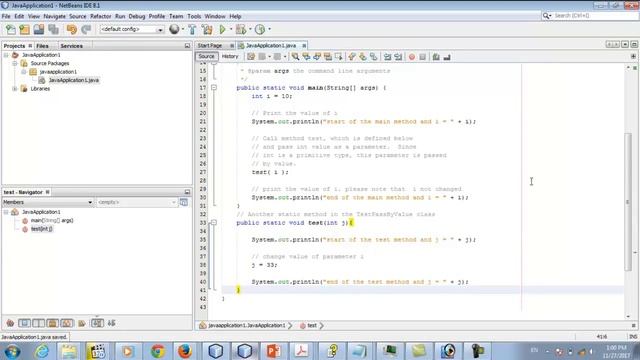Click in the Search field
The width and height of the screenshot is (640, 360).
pyautogui.click(x=594, y=16)
